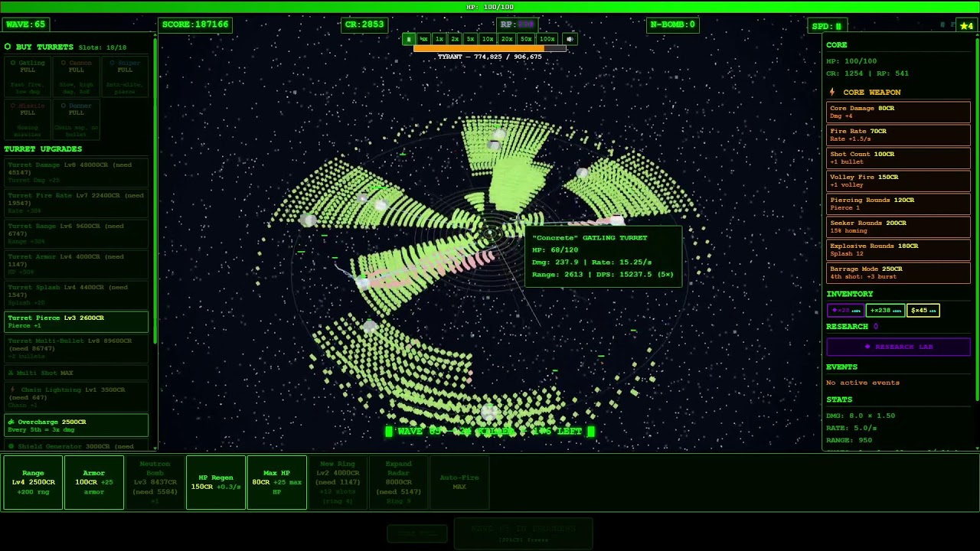980x551 pixels.
Task: Open the Research Lab
Action: point(898,347)
